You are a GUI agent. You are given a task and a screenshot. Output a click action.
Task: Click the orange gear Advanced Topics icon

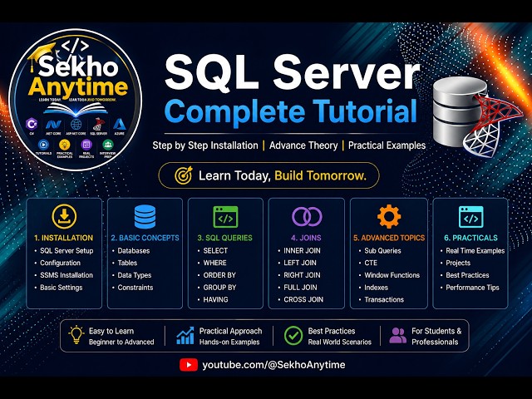click(389, 216)
